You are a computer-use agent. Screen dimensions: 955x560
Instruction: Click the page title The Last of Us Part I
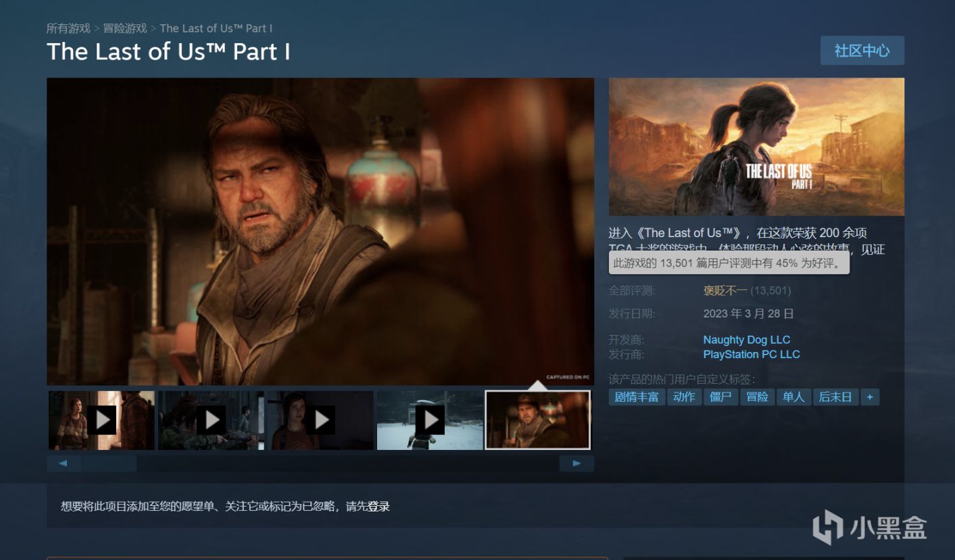click(x=168, y=52)
